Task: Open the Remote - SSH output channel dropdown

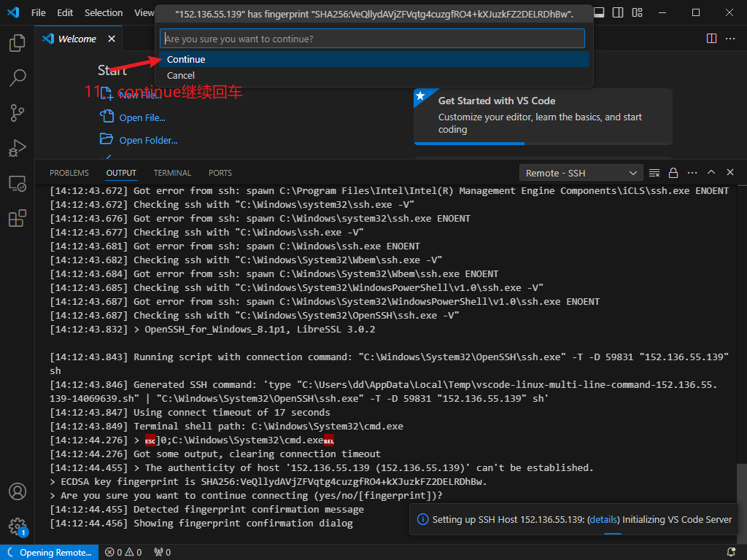Action: (581, 173)
